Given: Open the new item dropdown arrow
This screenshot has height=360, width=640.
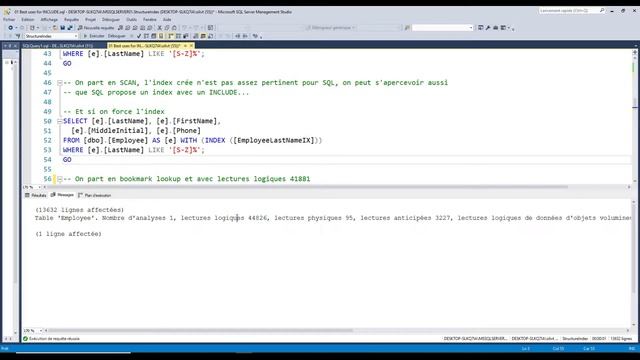Looking at the screenshot, I should point(38,28).
